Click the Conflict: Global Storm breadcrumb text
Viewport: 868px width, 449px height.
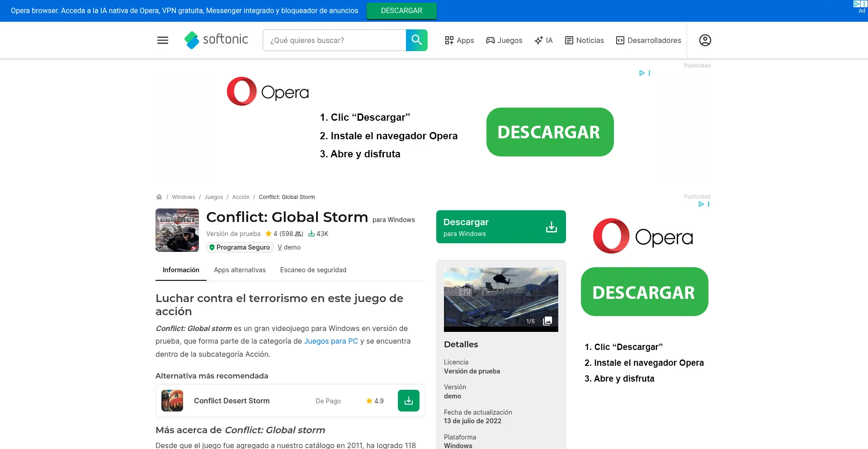point(287,197)
